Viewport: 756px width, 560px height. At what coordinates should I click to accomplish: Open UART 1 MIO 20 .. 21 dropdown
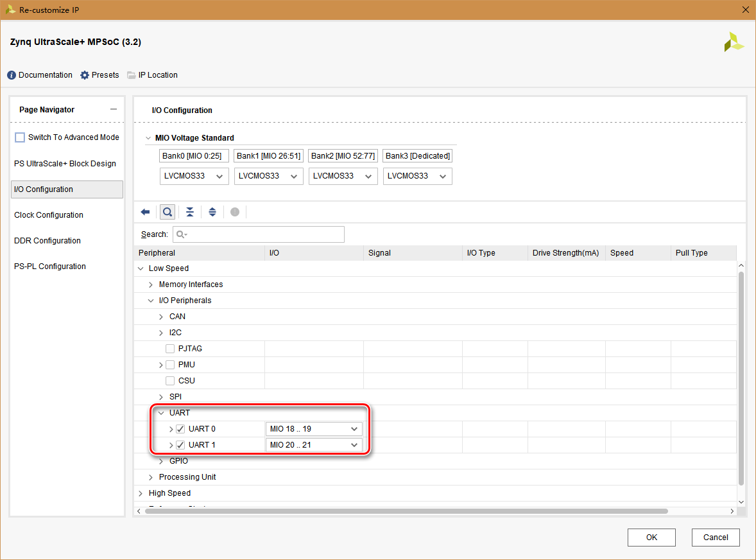313,444
